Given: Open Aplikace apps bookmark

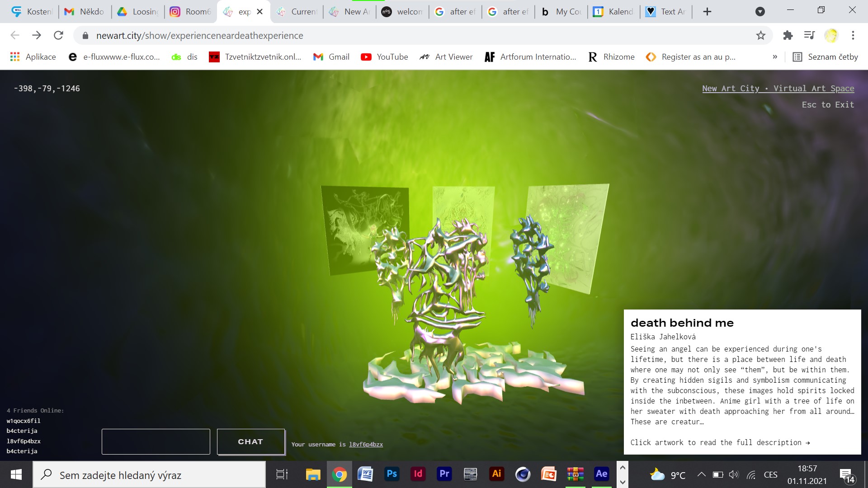Looking at the screenshot, I should pyautogui.click(x=33, y=57).
